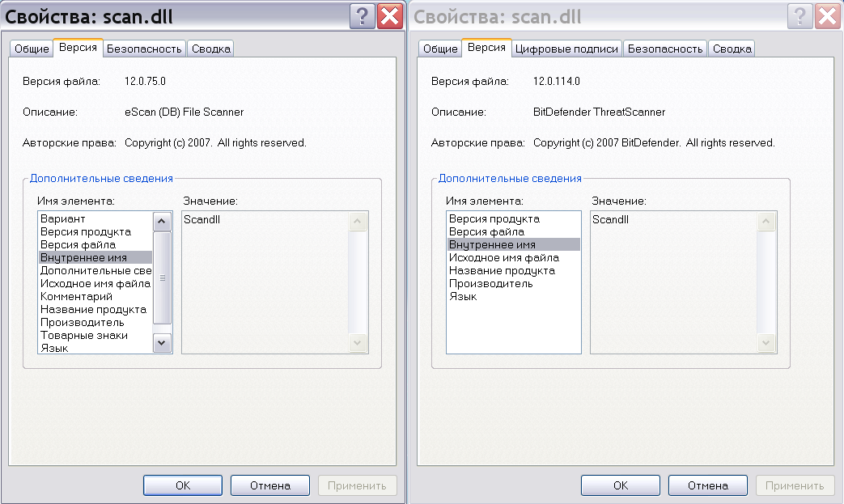
Task: Click the BitDefender ThreatScanner description
Action: click(599, 112)
